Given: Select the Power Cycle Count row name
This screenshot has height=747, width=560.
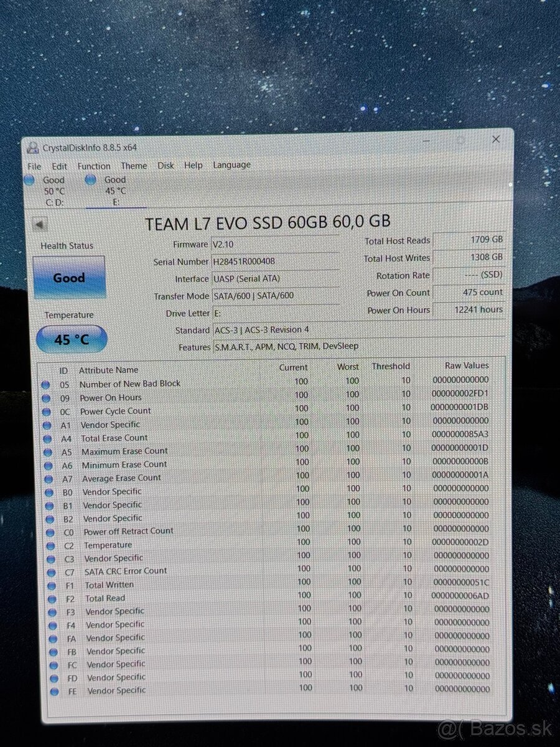Looking at the screenshot, I should [116, 411].
